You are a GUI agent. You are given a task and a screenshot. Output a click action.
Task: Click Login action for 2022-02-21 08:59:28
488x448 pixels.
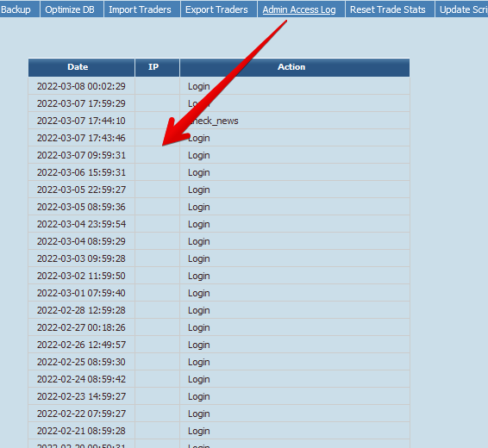(199, 432)
